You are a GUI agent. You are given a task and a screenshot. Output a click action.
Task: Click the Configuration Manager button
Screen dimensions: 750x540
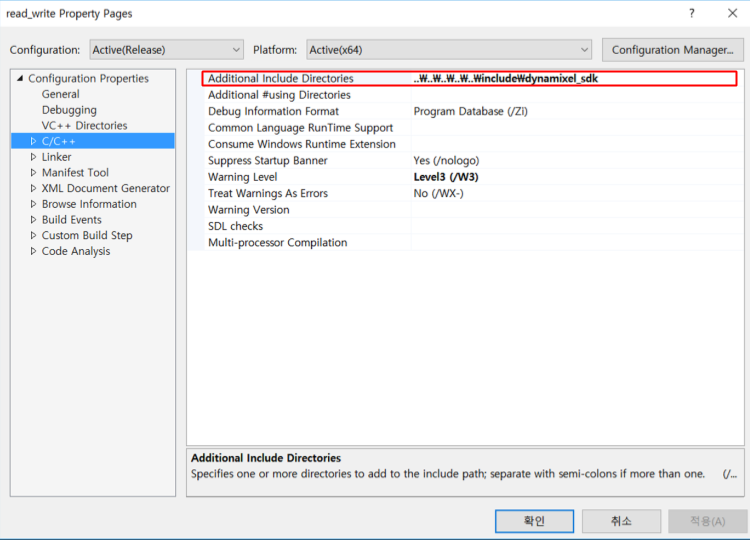tap(672, 50)
